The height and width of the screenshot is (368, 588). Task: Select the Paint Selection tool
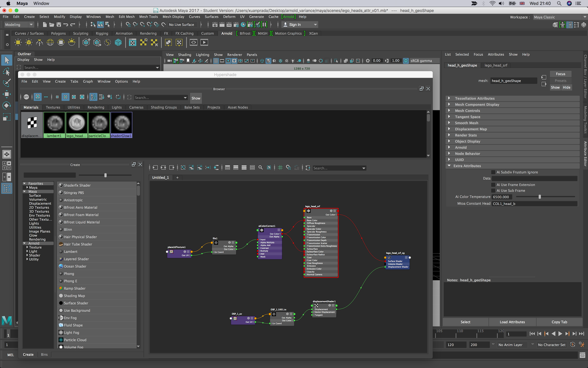tap(7, 83)
